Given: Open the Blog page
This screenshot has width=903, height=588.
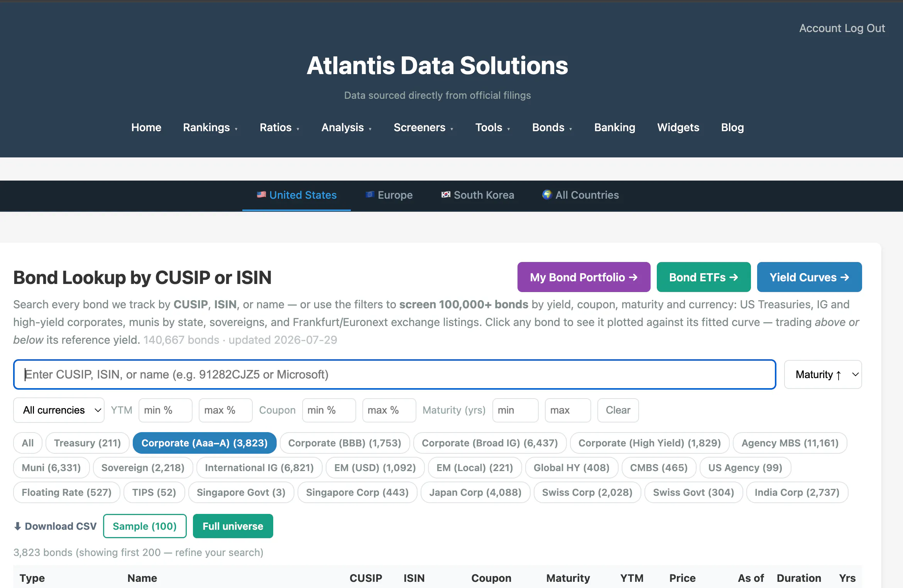Looking at the screenshot, I should [x=732, y=127].
